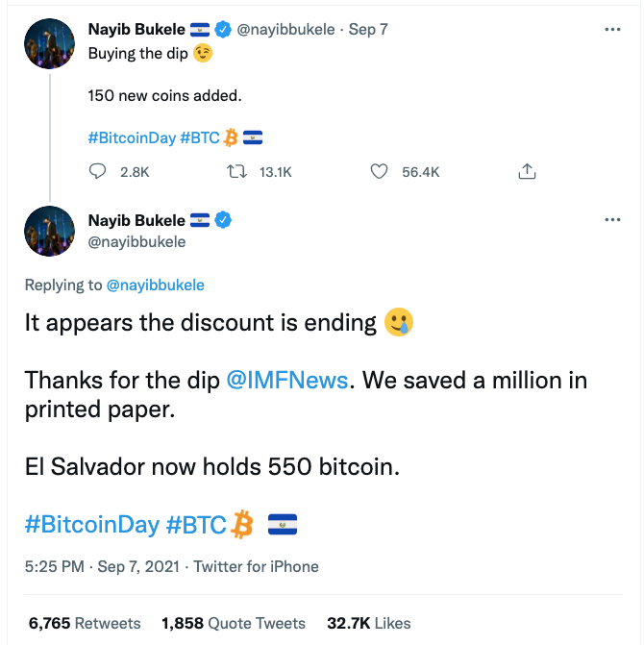Open the profile avatar on the reply tweet
Screen dimensions: 644x645
49,231
